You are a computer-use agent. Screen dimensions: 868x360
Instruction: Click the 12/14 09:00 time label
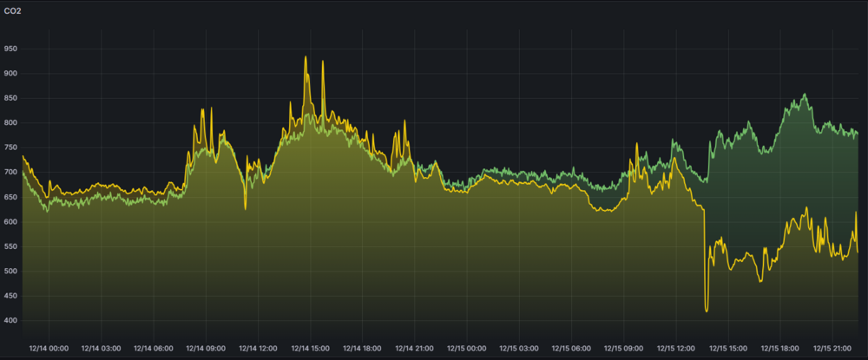coord(206,349)
